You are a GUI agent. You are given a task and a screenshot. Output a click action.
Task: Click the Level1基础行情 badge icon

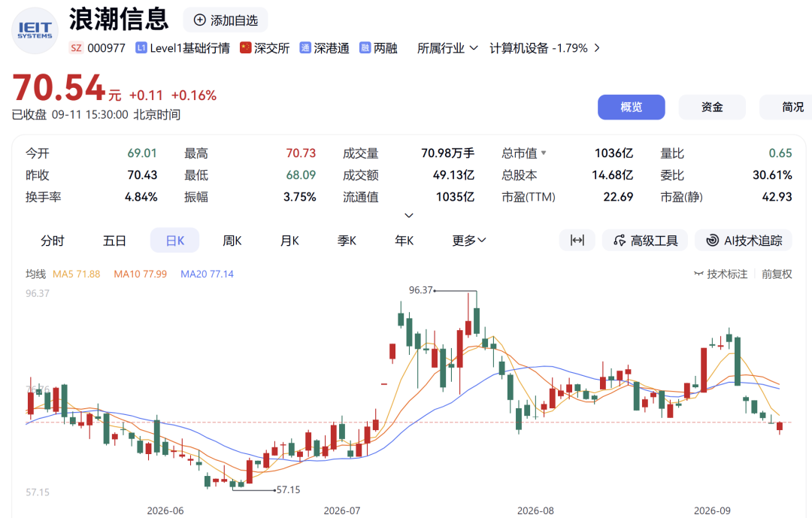141,47
